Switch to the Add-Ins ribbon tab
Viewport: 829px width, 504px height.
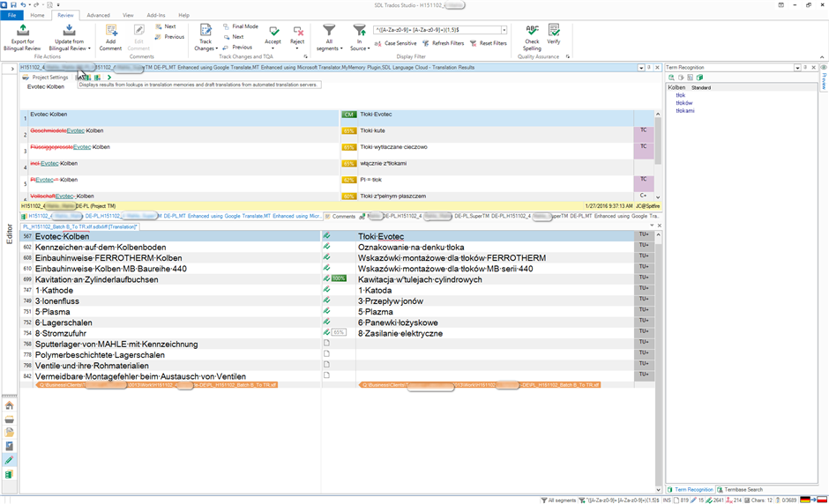coord(156,15)
